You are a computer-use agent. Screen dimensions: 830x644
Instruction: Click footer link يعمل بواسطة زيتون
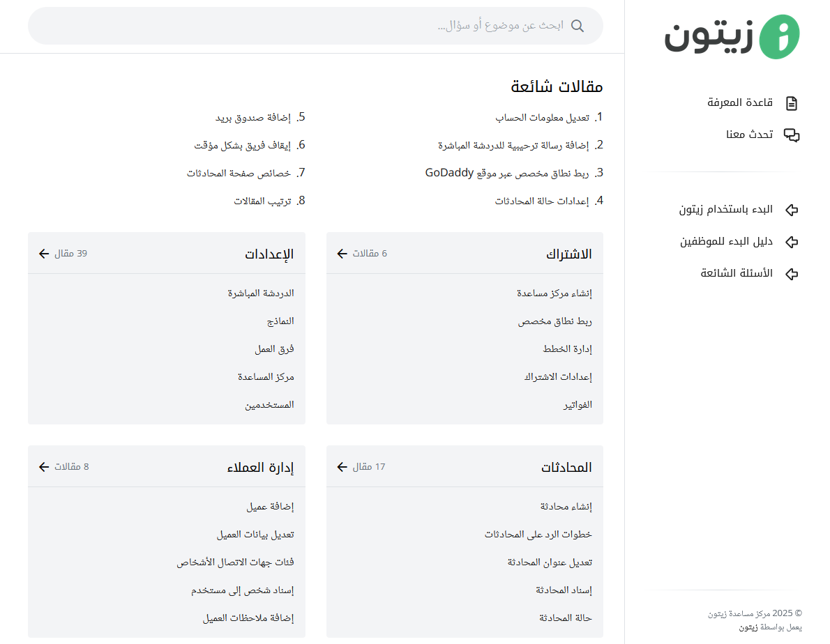(x=770, y=627)
